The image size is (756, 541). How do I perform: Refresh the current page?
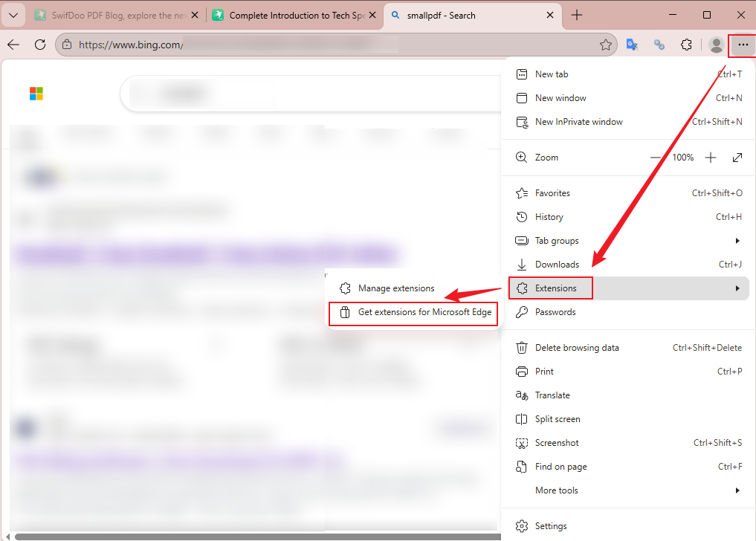40,44
